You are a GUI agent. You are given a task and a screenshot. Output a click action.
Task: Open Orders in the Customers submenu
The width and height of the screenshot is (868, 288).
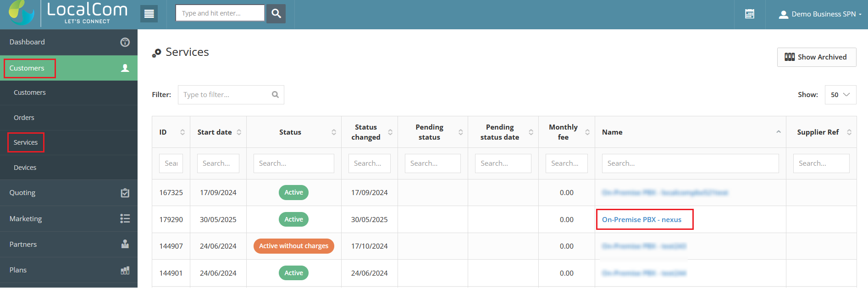click(24, 118)
